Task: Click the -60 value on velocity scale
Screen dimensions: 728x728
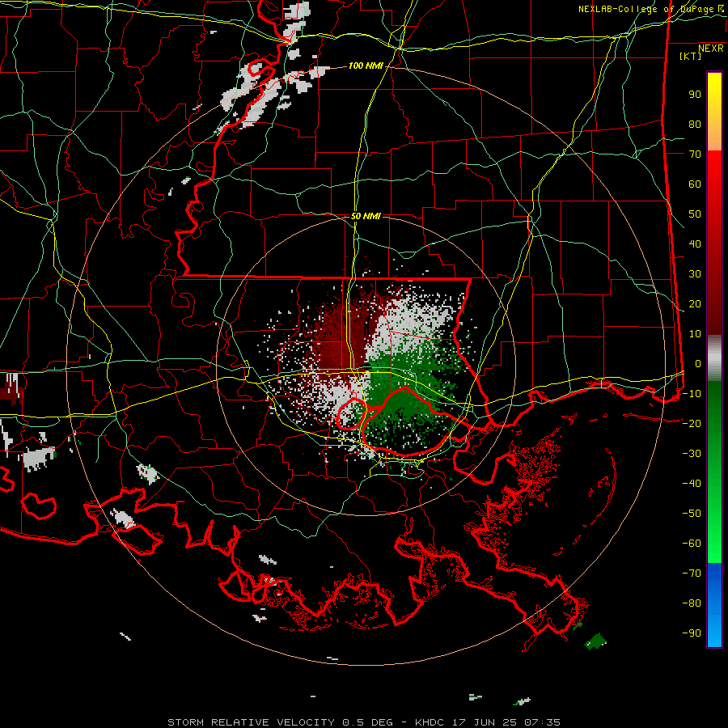Action: [692, 544]
